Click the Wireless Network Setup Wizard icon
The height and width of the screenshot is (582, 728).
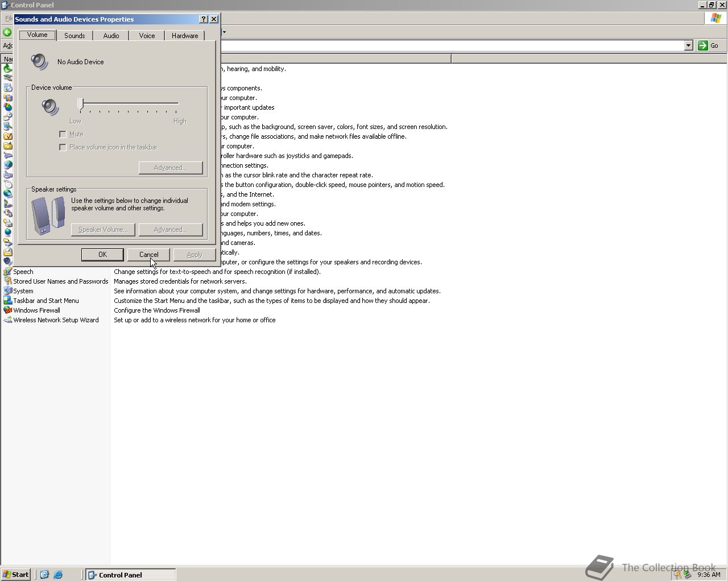(7, 320)
